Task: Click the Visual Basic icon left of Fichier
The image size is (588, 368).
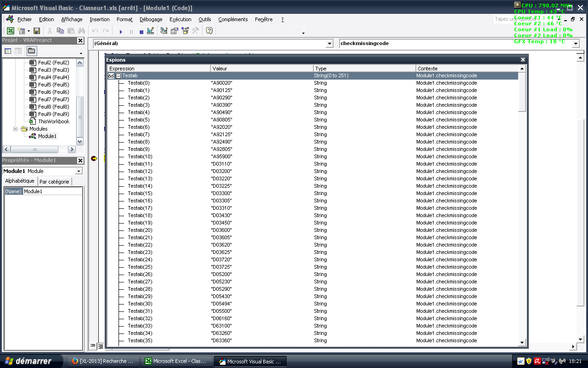Action: point(10,19)
